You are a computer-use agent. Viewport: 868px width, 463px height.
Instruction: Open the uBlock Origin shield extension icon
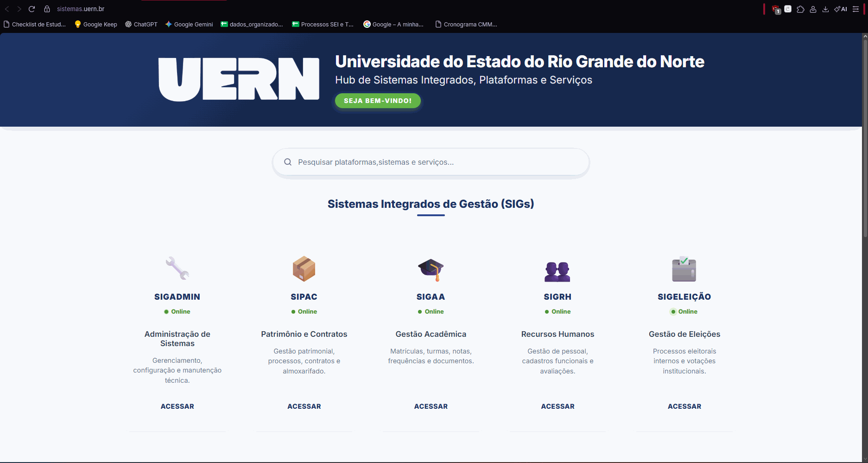click(776, 9)
